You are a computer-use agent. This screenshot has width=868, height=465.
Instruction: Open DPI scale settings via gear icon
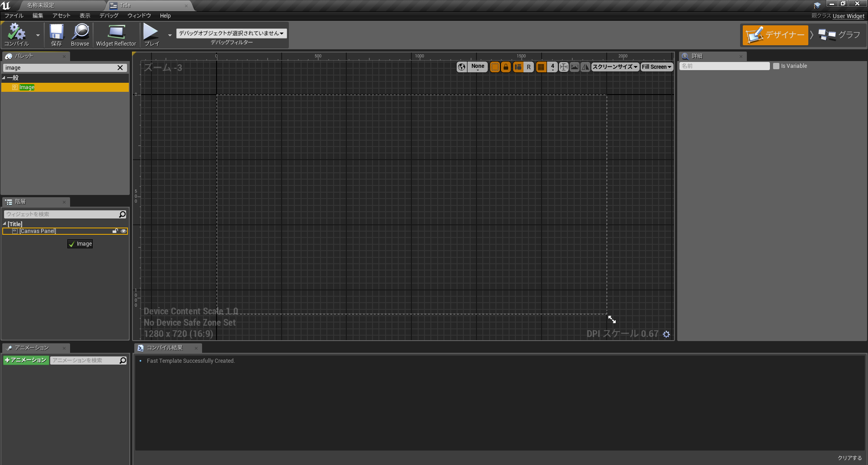pyautogui.click(x=666, y=334)
